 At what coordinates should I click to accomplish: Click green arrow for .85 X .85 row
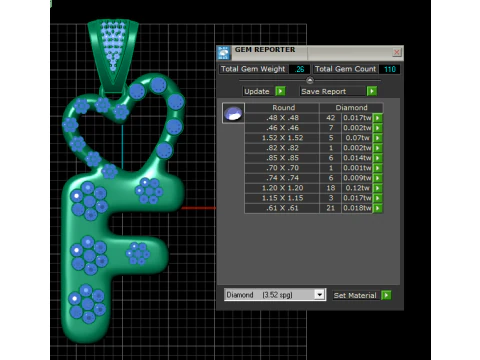[377, 158]
